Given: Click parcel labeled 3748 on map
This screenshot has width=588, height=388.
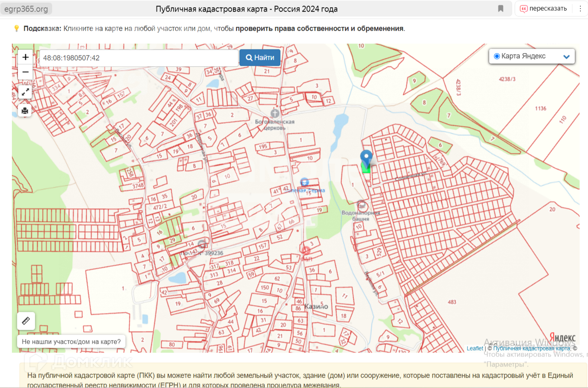Looking at the screenshot, I should pyautogui.click(x=138, y=185).
